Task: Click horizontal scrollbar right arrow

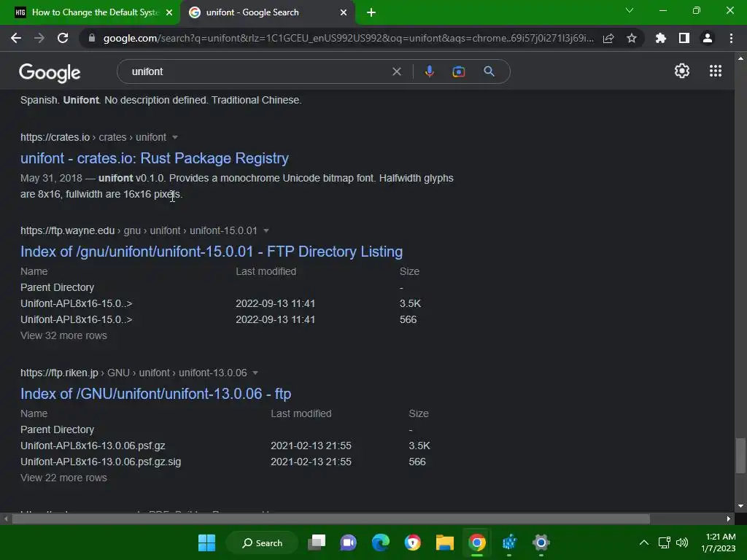Action: 729,518
